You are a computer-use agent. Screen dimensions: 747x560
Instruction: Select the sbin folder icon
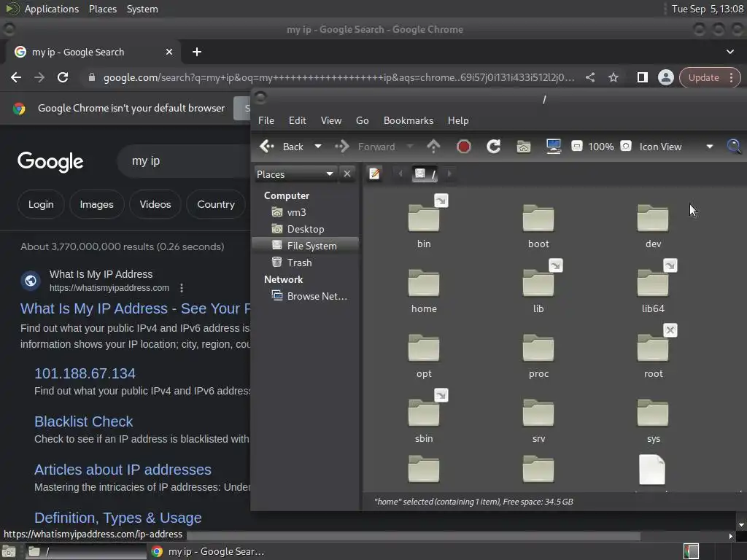click(x=424, y=413)
